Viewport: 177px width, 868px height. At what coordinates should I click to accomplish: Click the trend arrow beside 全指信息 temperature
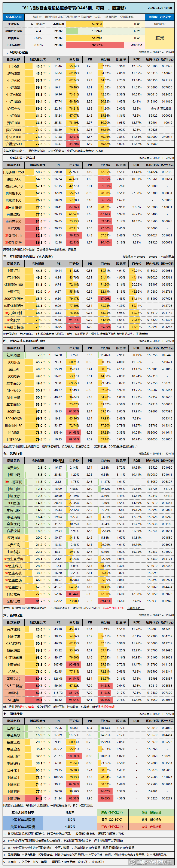tap(49, 601)
